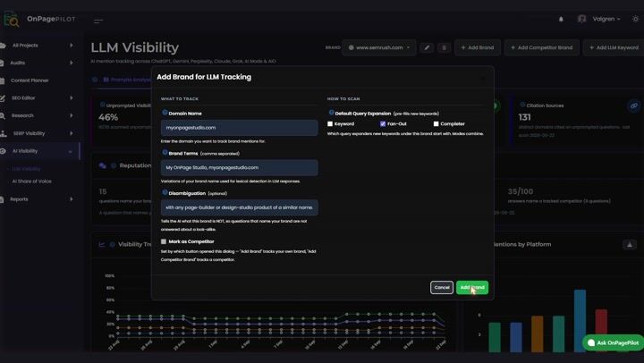
Task: Uncheck the Fan-Out checkbox
Action: [383, 123]
